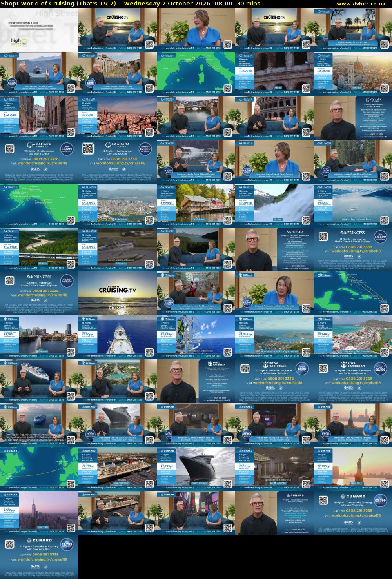Open Azamara presenters frame with cruise ship backdrop
The width and height of the screenshot is (392, 579).
(x=39, y=74)
